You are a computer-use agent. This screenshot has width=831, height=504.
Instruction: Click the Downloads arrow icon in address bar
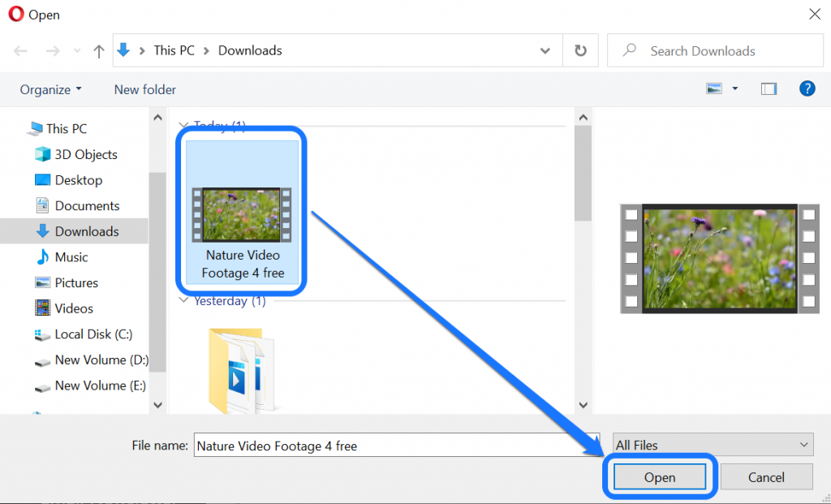[123, 50]
